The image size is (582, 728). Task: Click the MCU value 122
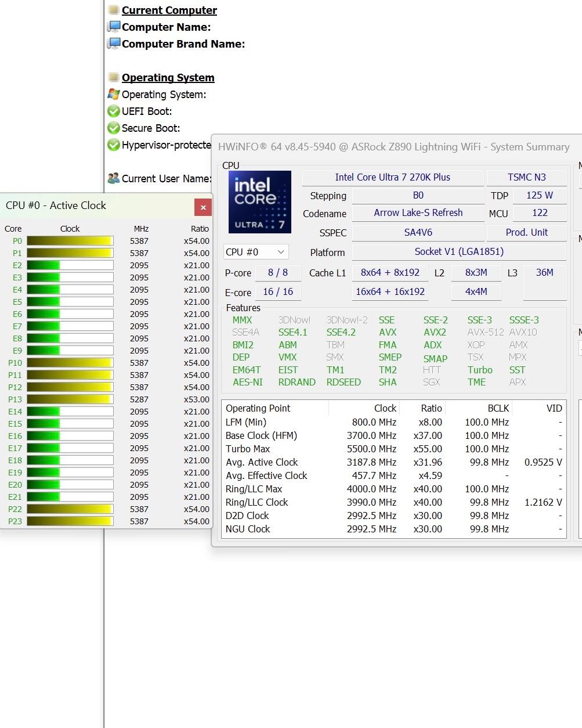tap(540, 213)
